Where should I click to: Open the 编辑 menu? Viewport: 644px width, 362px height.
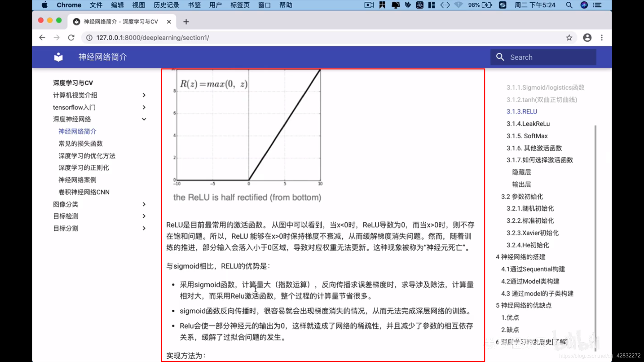[117, 5]
